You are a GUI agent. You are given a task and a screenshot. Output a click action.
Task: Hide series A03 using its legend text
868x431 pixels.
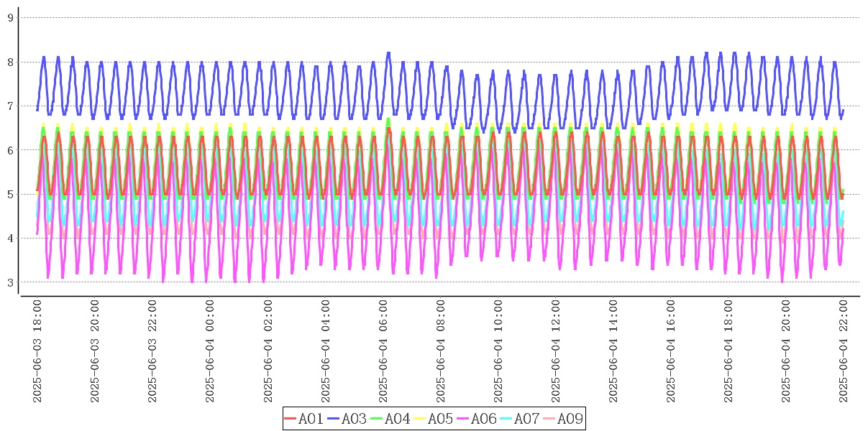point(354,418)
